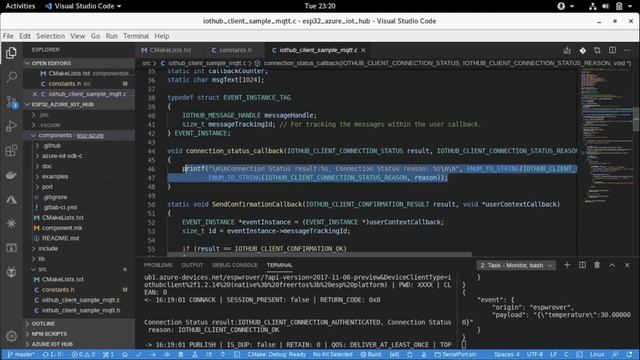Click 'No Kit Selected' in status bar
Viewport: 640px width, 360px height.
(333, 354)
